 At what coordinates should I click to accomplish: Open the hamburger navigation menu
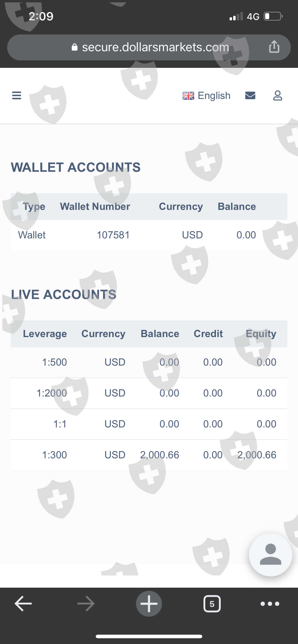pos(17,96)
